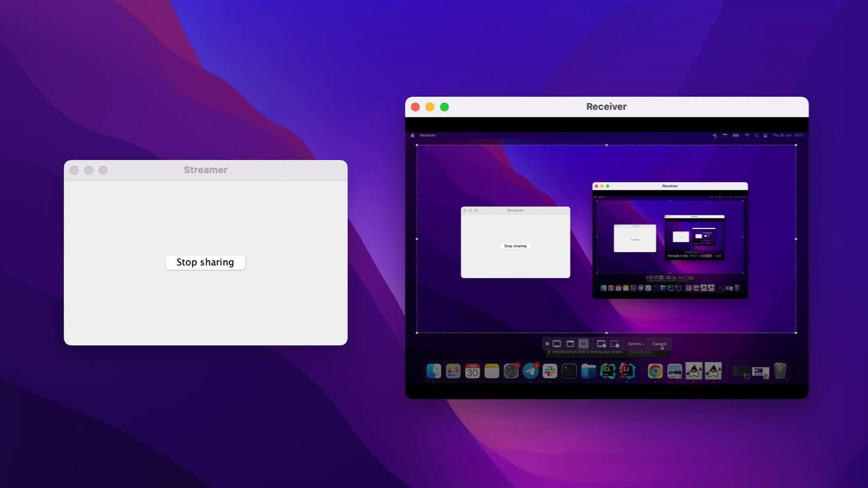
Task: Expand the Options menu in screenshot toolbar
Action: click(x=635, y=344)
